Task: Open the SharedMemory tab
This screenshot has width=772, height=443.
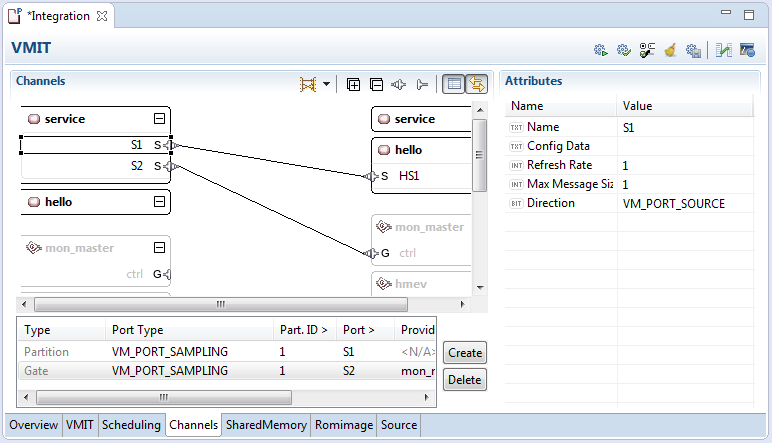Action: [266, 425]
